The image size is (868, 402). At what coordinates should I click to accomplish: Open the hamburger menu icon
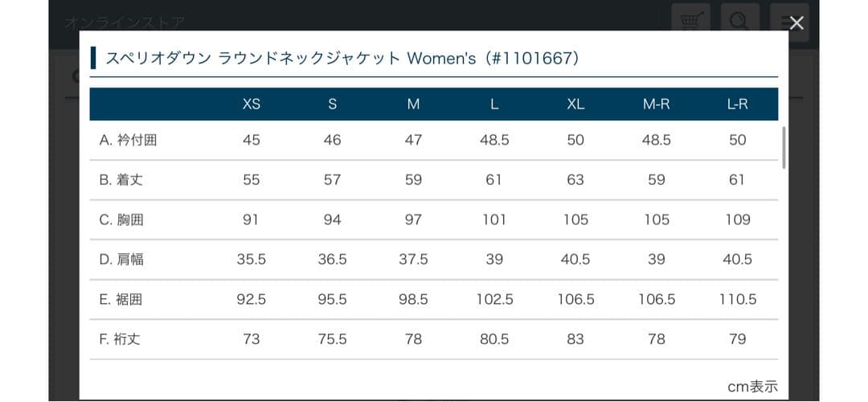coord(780,23)
